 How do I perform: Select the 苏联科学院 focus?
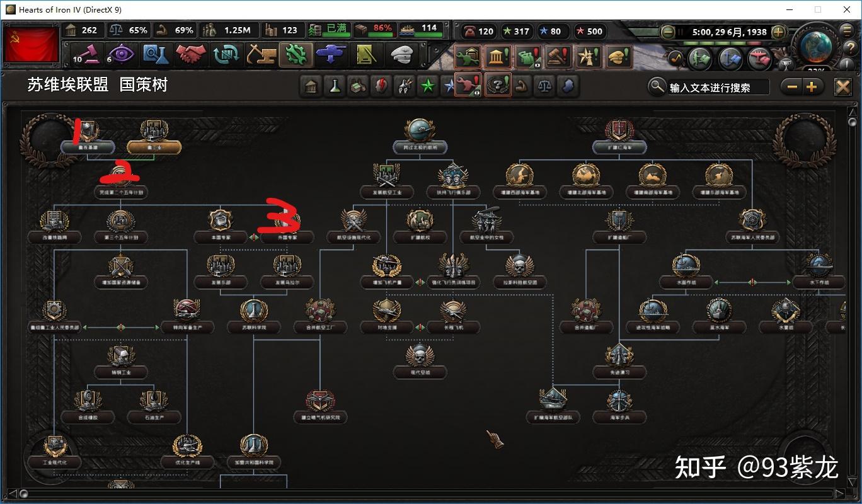coord(254,318)
